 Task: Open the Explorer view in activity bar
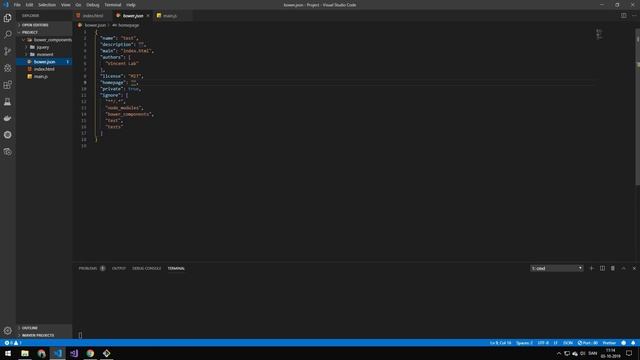(8, 18)
